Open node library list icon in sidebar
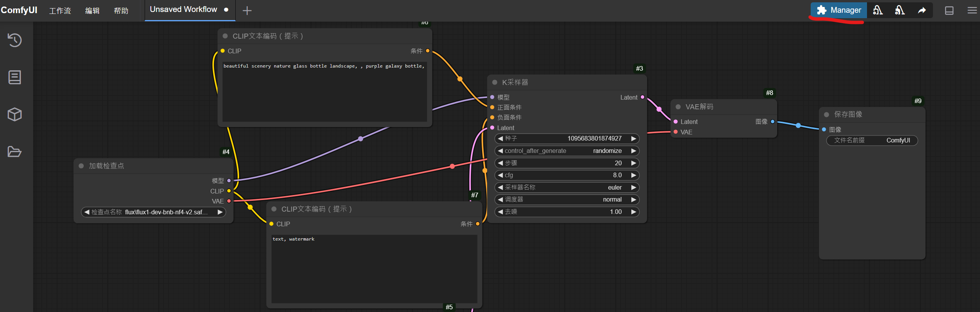This screenshot has height=312, width=980. 15,77
